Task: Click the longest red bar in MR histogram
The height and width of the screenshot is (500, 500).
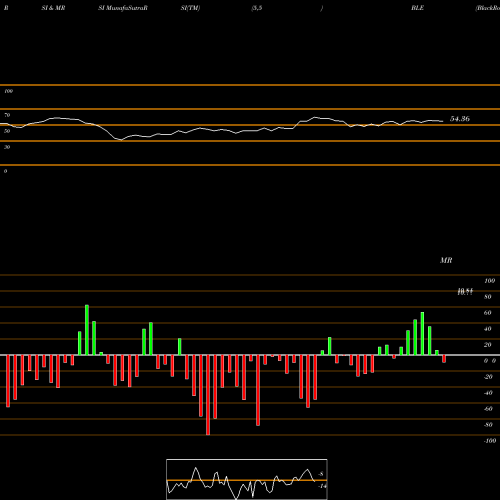Action: [x=208, y=395]
